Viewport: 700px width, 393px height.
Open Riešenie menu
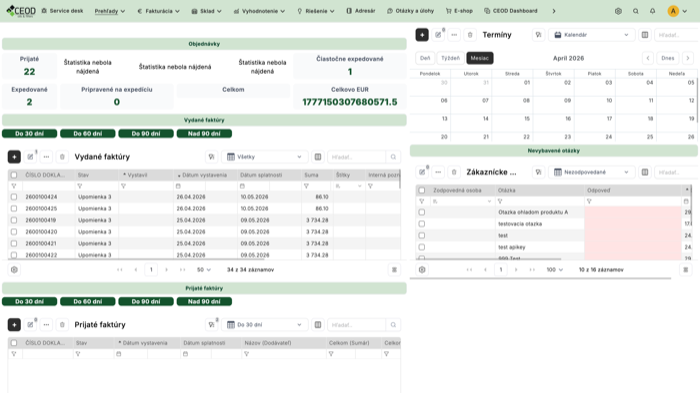(x=316, y=11)
